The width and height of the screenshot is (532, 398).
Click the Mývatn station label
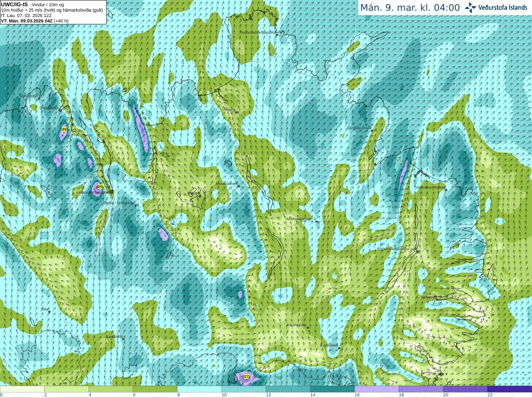tap(193, 193)
